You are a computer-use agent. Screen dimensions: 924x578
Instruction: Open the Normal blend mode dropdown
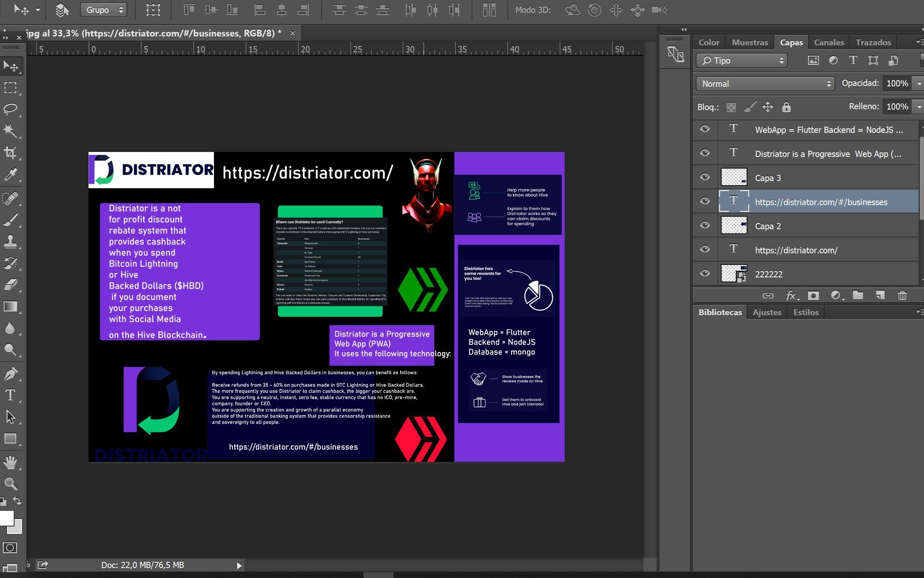pyautogui.click(x=765, y=84)
